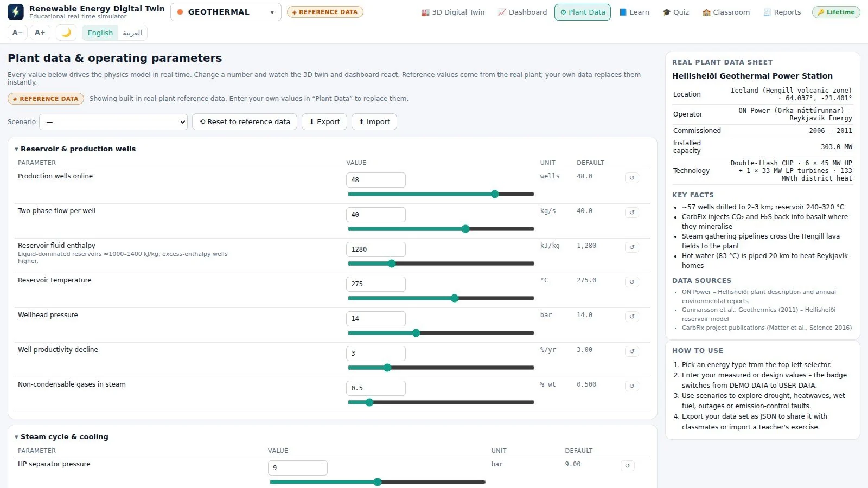Focus the Two-phase flow per well field

coord(376,215)
